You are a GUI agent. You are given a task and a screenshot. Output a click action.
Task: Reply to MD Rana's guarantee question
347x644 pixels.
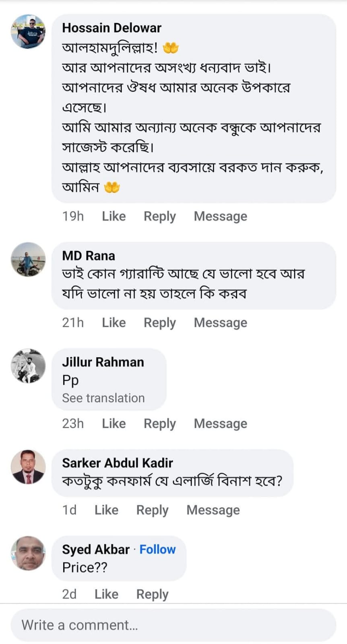[x=159, y=322]
